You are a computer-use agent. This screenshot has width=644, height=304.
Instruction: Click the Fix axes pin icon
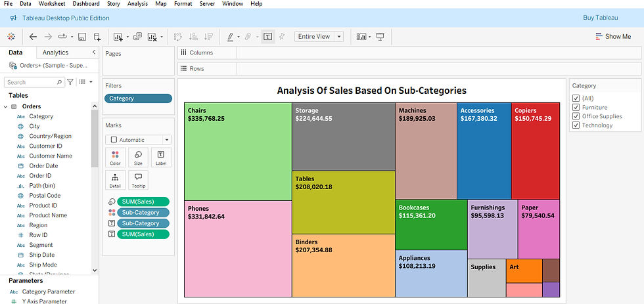click(x=282, y=37)
